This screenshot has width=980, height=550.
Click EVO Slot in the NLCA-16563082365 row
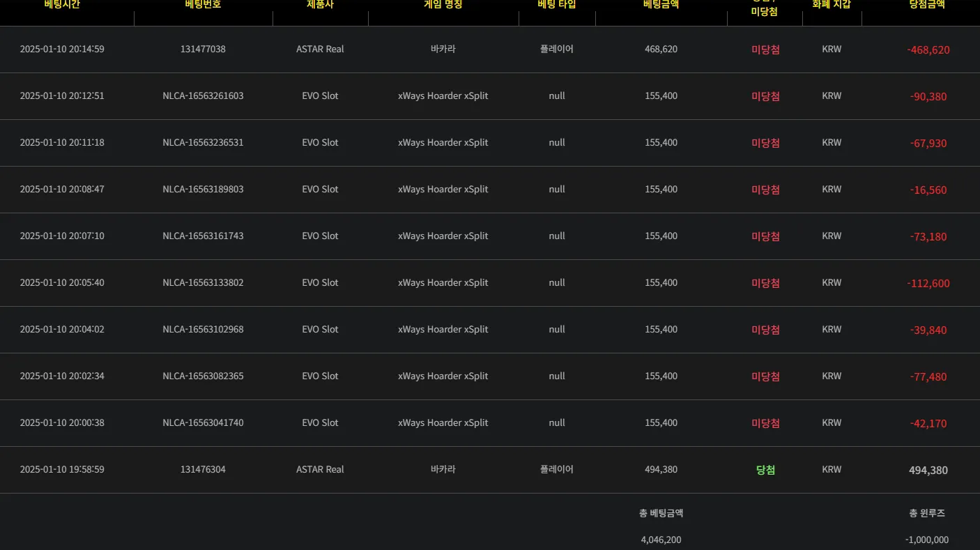[x=320, y=376]
